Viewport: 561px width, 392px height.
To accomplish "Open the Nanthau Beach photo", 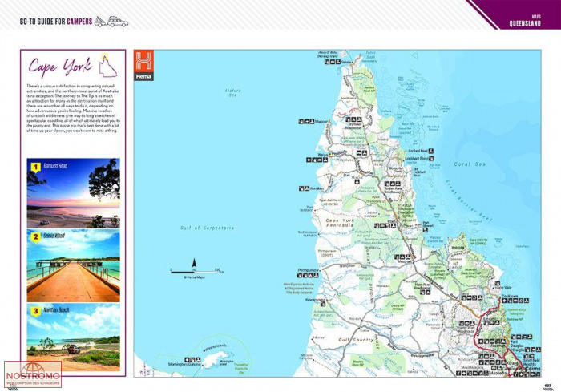I will pyautogui.click(x=74, y=337).
